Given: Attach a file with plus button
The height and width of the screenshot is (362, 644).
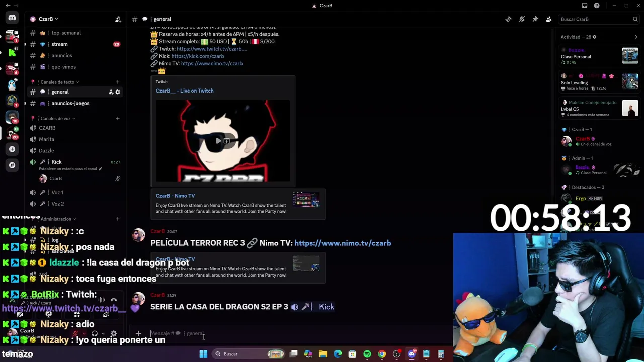Looking at the screenshot, I should [138, 333].
